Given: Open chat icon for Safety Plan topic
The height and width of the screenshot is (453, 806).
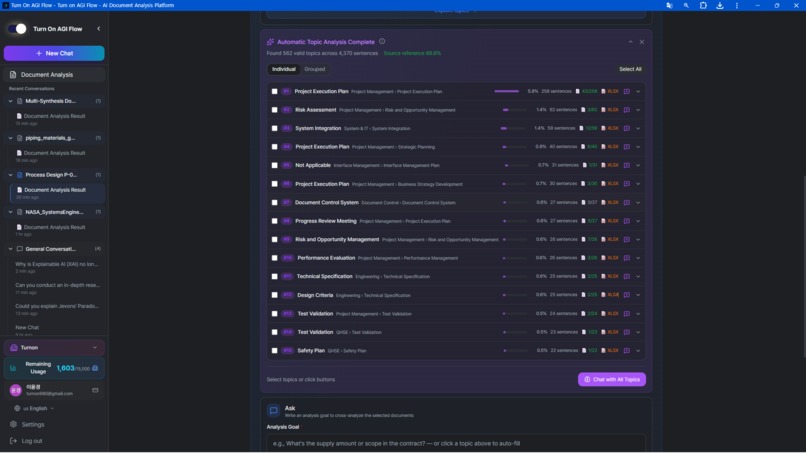Looking at the screenshot, I should tap(627, 351).
